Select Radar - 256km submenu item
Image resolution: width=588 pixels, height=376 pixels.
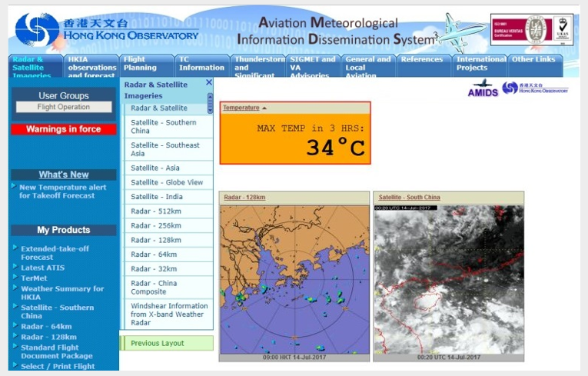pyautogui.click(x=168, y=225)
